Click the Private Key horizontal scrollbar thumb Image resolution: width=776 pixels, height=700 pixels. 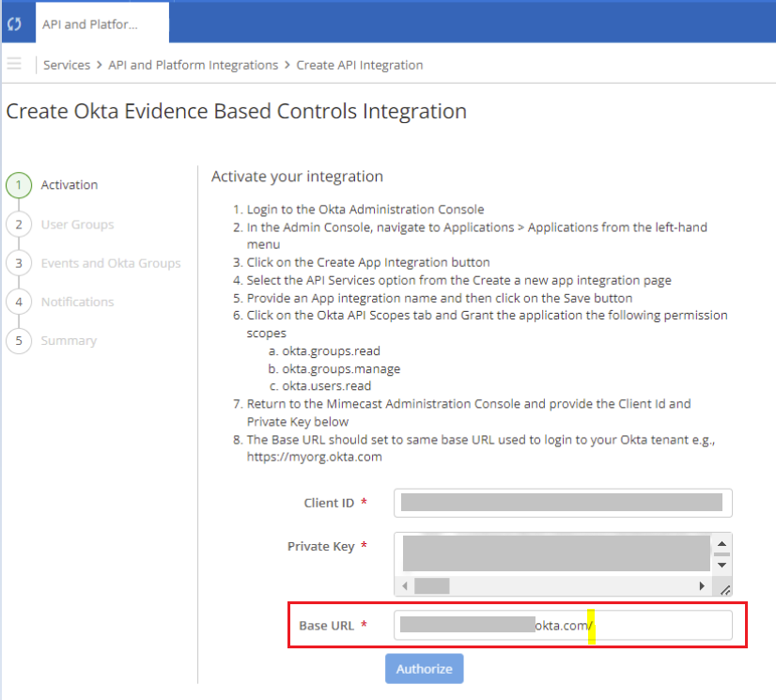(x=431, y=586)
